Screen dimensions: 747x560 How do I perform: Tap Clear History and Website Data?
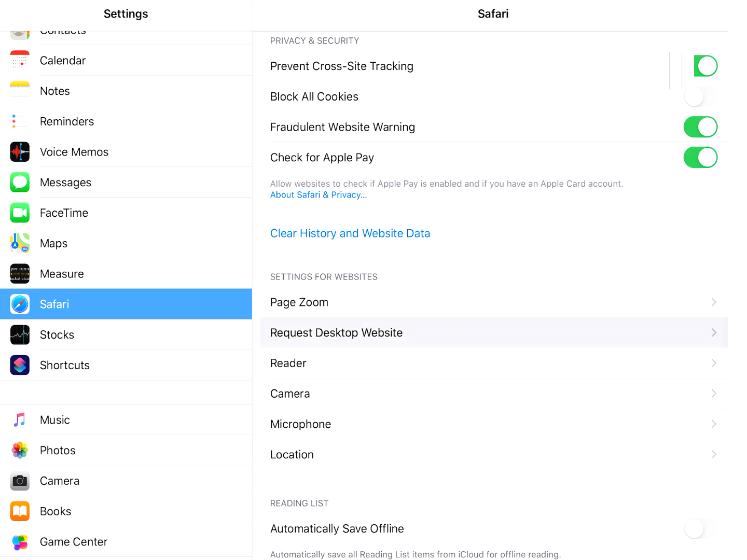click(350, 233)
